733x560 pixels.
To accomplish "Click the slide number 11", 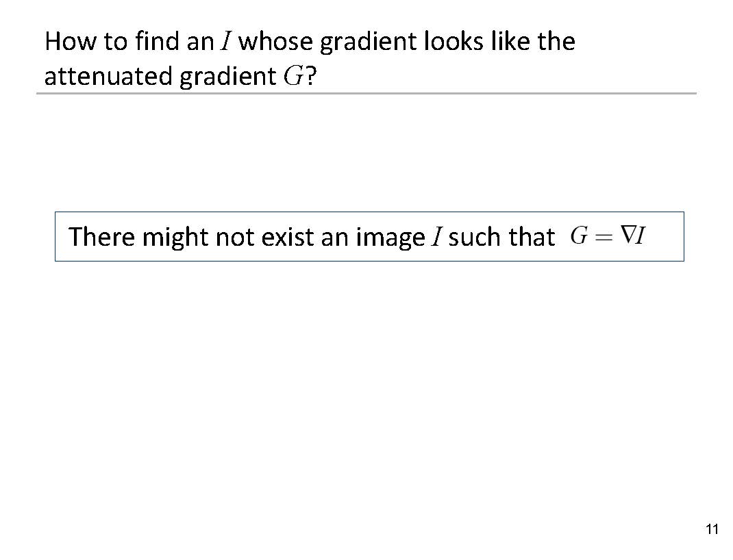I will point(711,529).
